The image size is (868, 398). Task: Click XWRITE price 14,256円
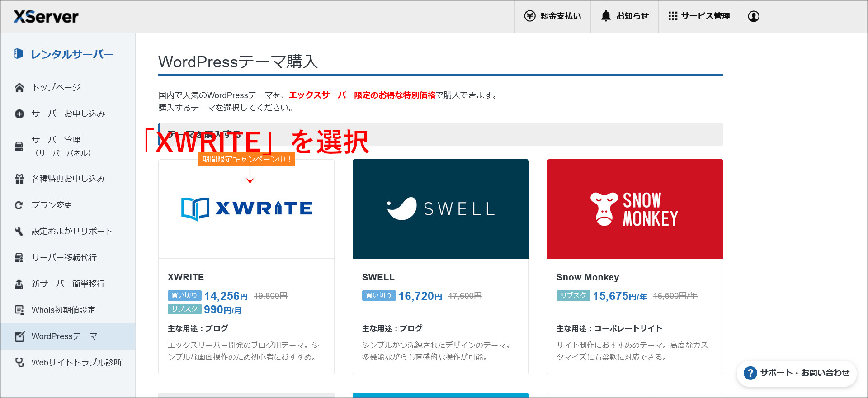point(226,296)
